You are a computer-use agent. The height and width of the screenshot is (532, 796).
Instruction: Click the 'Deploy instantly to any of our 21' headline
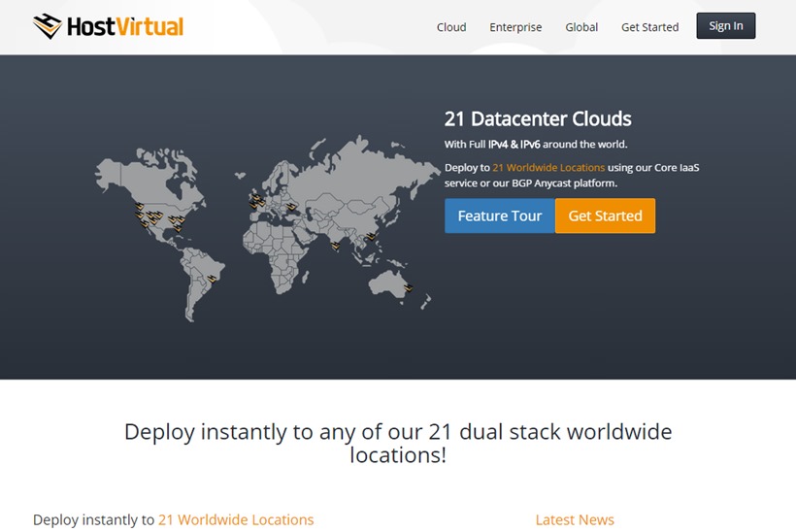[398, 443]
